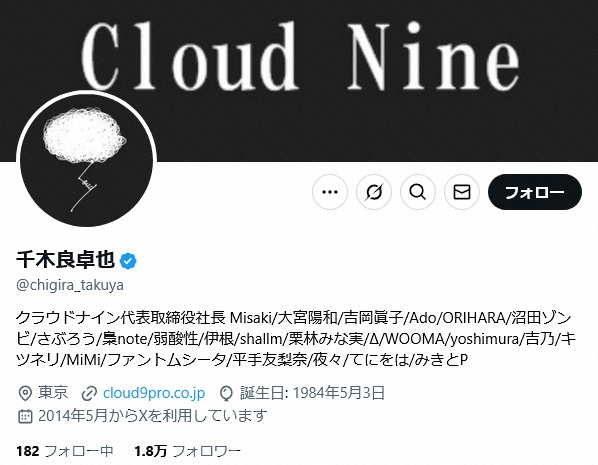The height and width of the screenshot is (465, 598).
Task: Click the location pin icon next to 東京
Action: pos(25,393)
